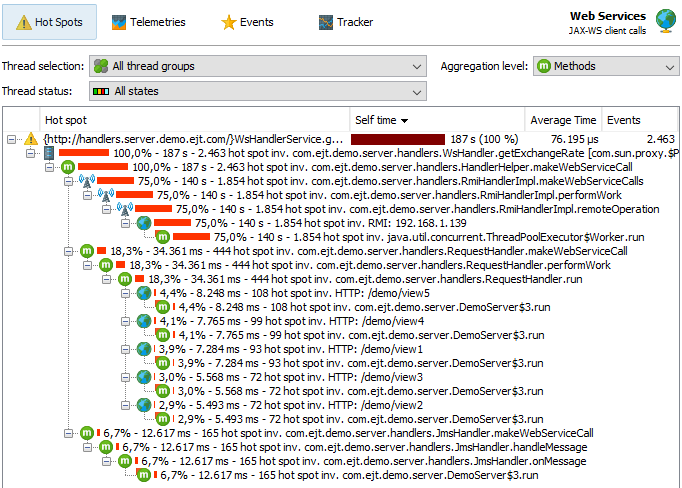Open the Thread selection dropdown
This screenshot has height=488, width=682.
(257, 66)
